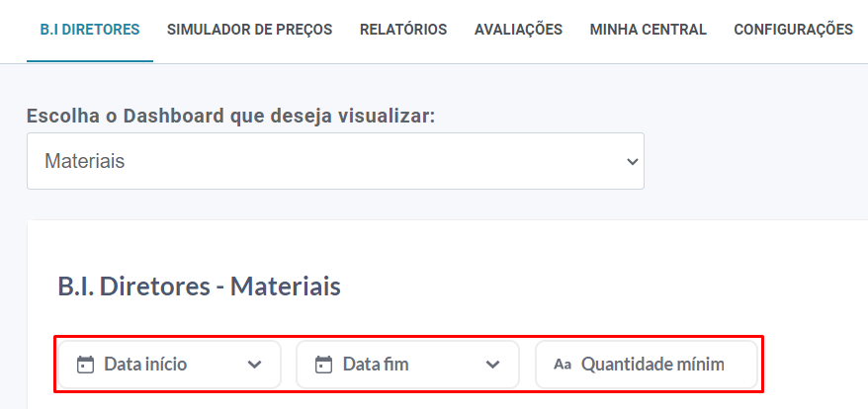Expand the Data início chevron arrow
This screenshot has width=868, height=409.
pyautogui.click(x=255, y=365)
